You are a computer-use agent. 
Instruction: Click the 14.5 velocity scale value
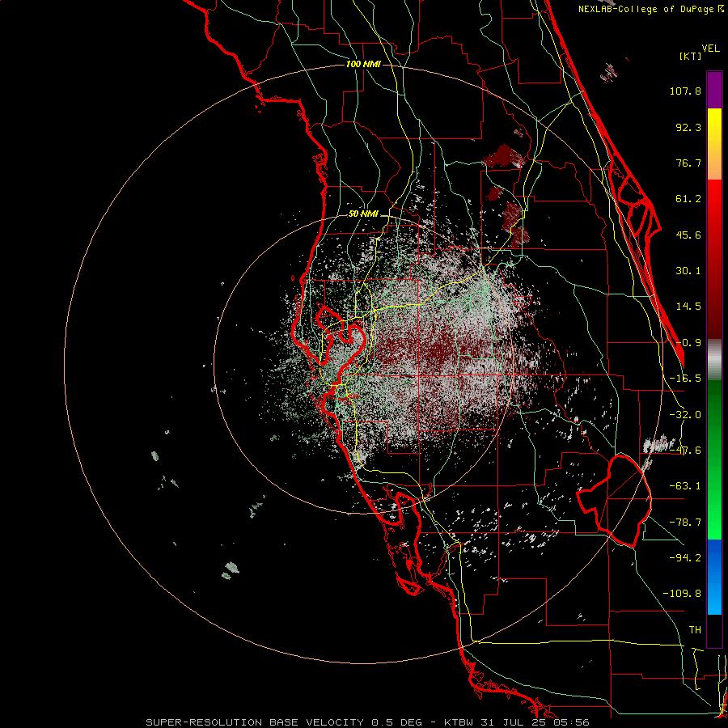pyautogui.click(x=688, y=307)
